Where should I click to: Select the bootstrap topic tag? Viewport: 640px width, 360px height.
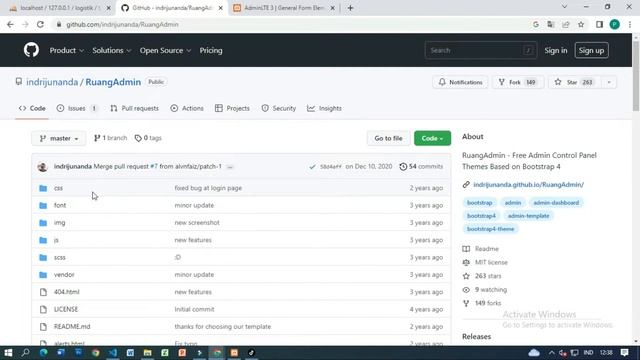point(480,203)
